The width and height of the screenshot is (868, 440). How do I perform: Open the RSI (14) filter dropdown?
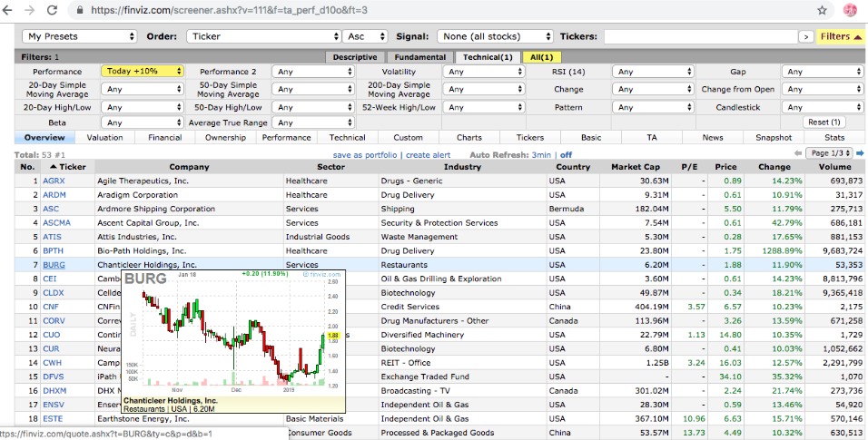coord(653,72)
